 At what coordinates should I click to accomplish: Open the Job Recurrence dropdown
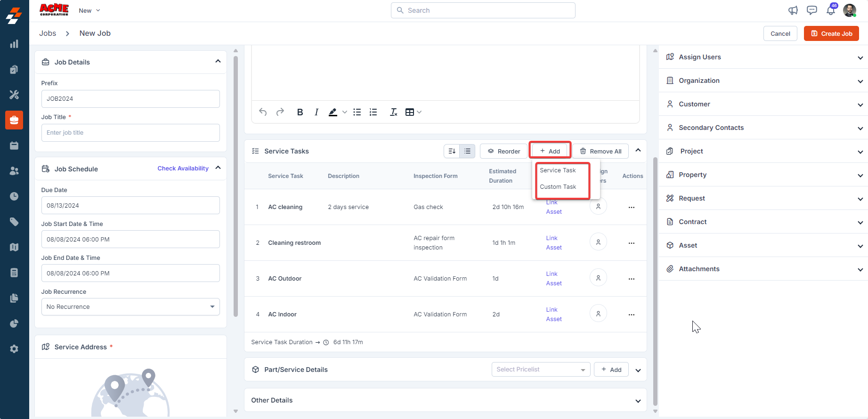(x=130, y=307)
